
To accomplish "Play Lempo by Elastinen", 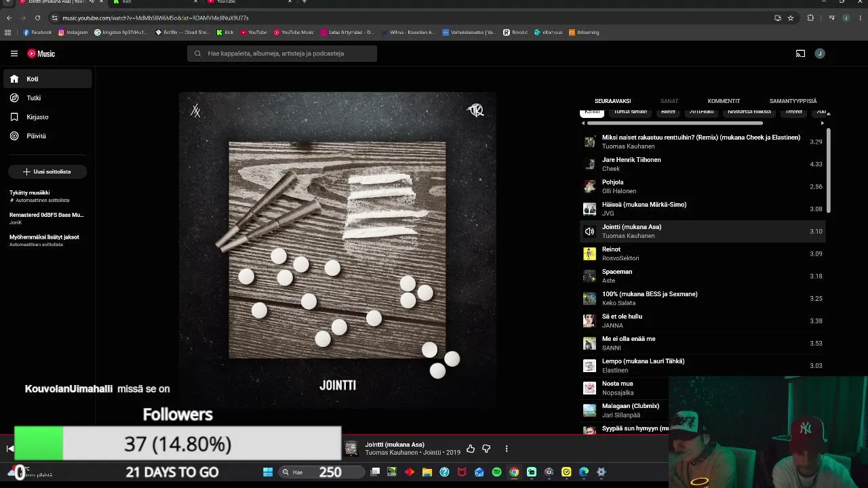I will click(703, 365).
